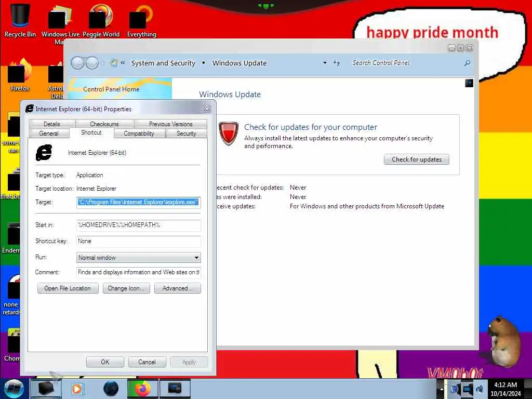
Task: Open the Action Center tray icon
Action: (454, 389)
